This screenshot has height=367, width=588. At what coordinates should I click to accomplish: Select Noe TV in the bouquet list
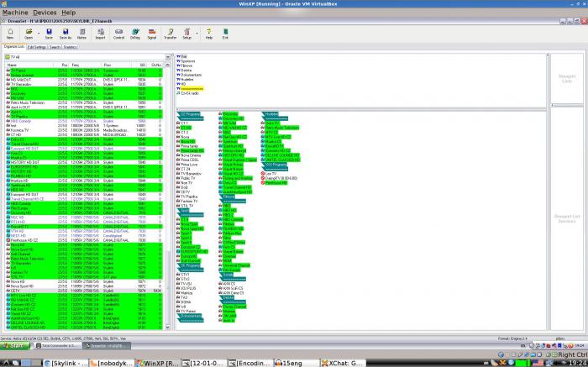(185, 183)
